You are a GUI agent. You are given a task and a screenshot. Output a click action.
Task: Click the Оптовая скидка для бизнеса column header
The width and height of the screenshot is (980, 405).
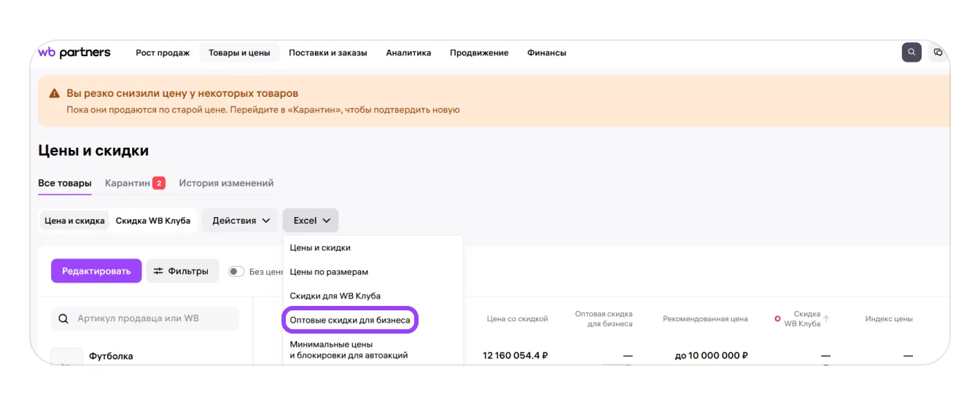click(604, 318)
